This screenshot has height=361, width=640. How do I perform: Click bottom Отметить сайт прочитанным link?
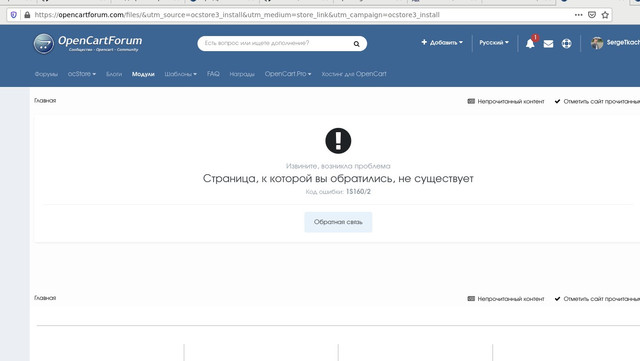pos(597,299)
